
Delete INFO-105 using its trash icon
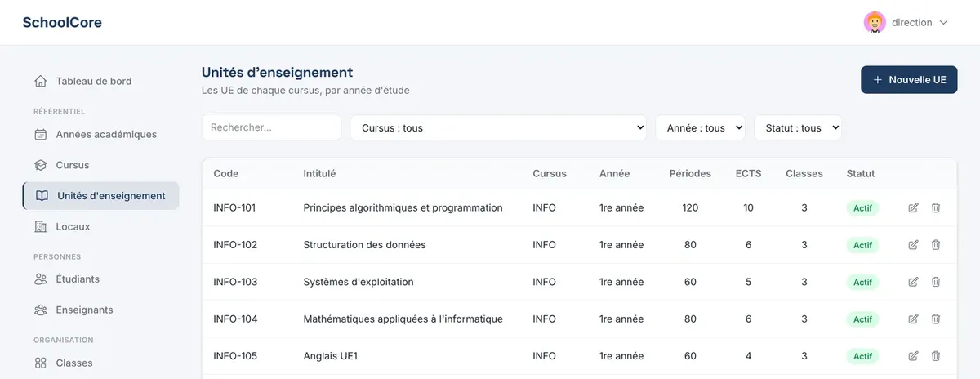936,356
